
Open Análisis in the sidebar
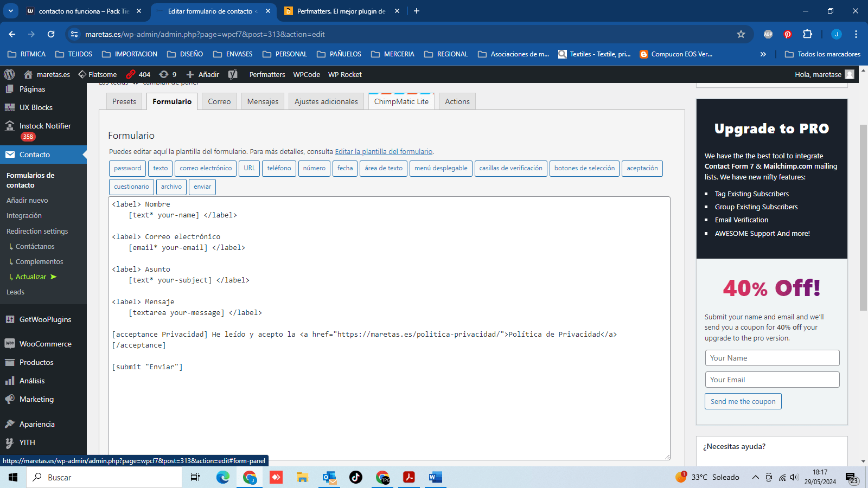32,381
